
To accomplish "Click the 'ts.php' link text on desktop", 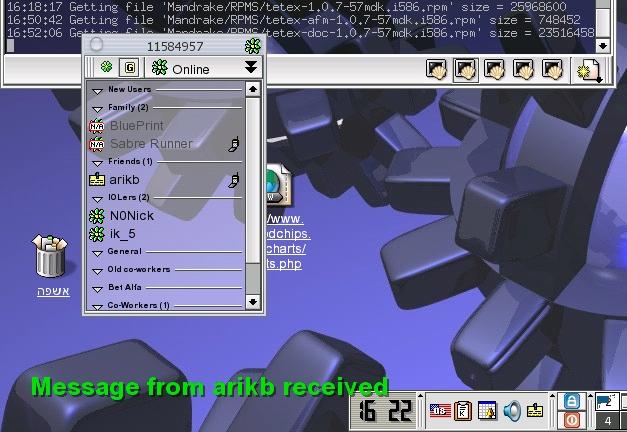I will click(284, 264).
